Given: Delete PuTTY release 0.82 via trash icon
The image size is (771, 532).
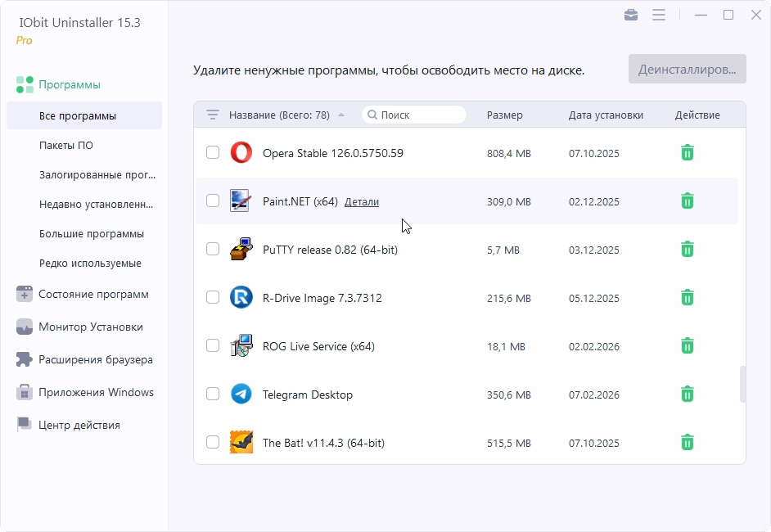Looking at the screenshot, I should click(x=688, y=250).
